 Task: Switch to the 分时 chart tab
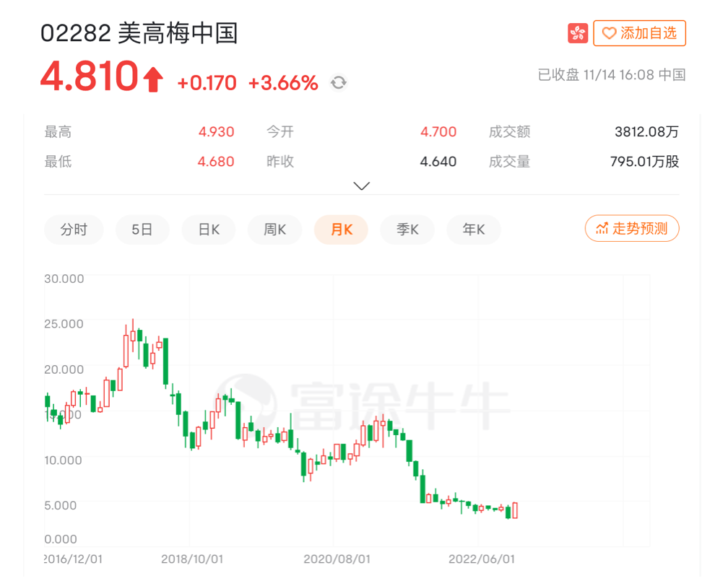point(74,229)
